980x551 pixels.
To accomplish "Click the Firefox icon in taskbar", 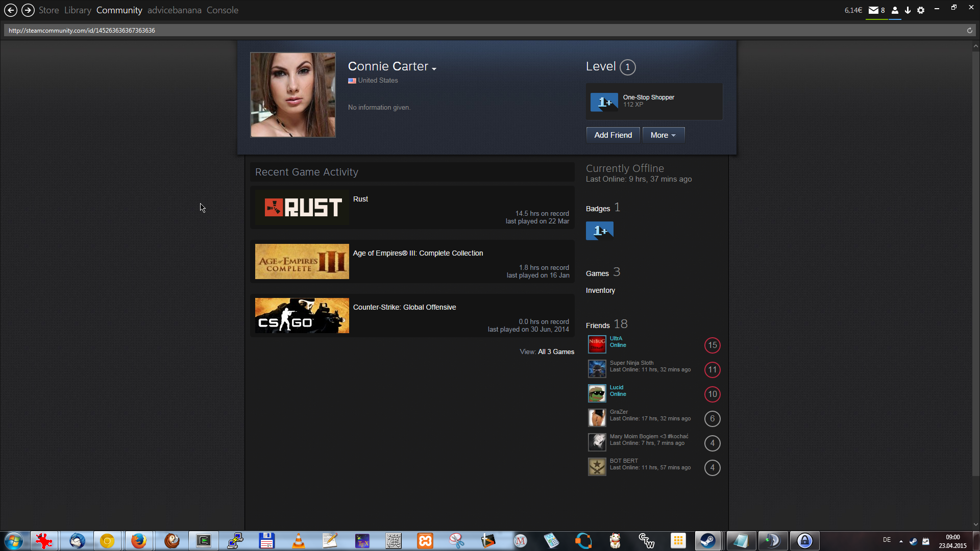I will 138,541.
